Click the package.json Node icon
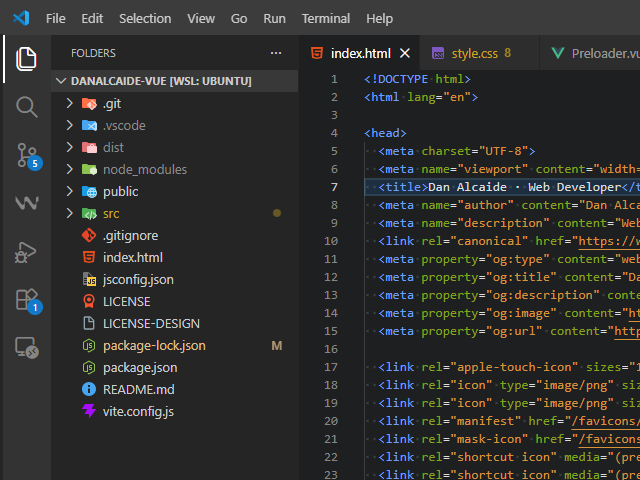Image resolution: width=640 pixels, height=480 pixels. (89, 368)
